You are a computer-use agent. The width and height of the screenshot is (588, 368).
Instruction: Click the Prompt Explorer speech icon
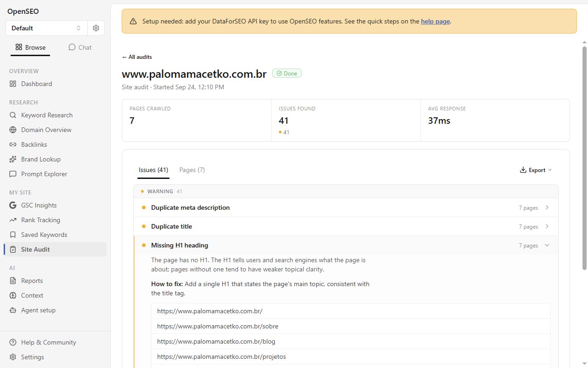13,174
